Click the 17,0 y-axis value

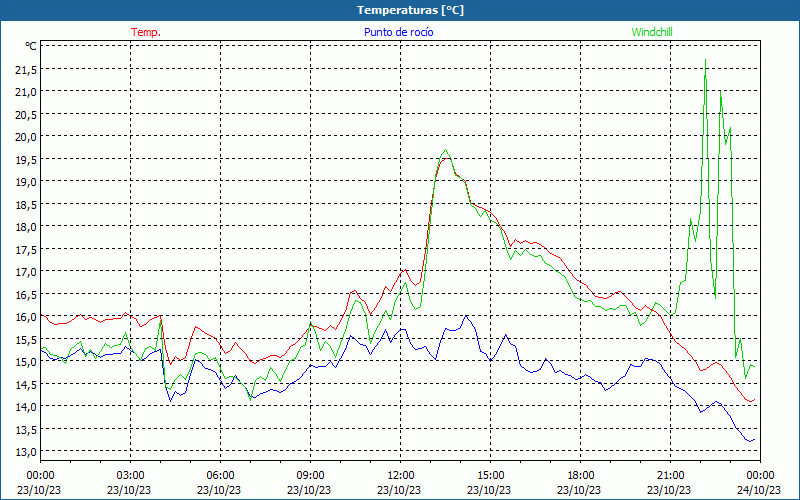(26, 272)
